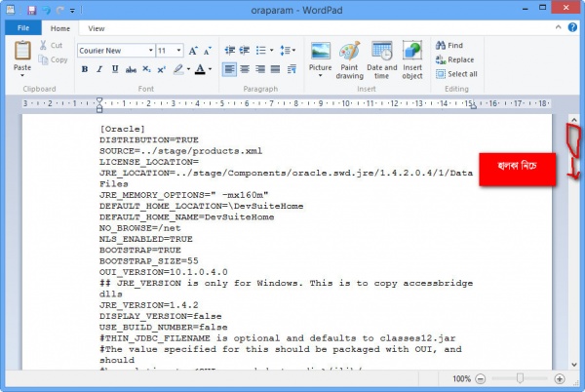585x392 pixels.
Task: Click the Find button
Action: point(449,45)
